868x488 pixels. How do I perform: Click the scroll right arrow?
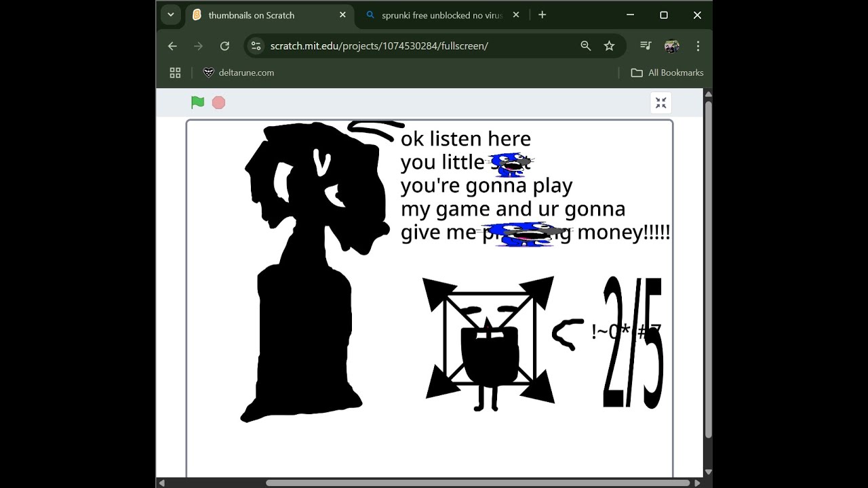(x=697, y=483)
